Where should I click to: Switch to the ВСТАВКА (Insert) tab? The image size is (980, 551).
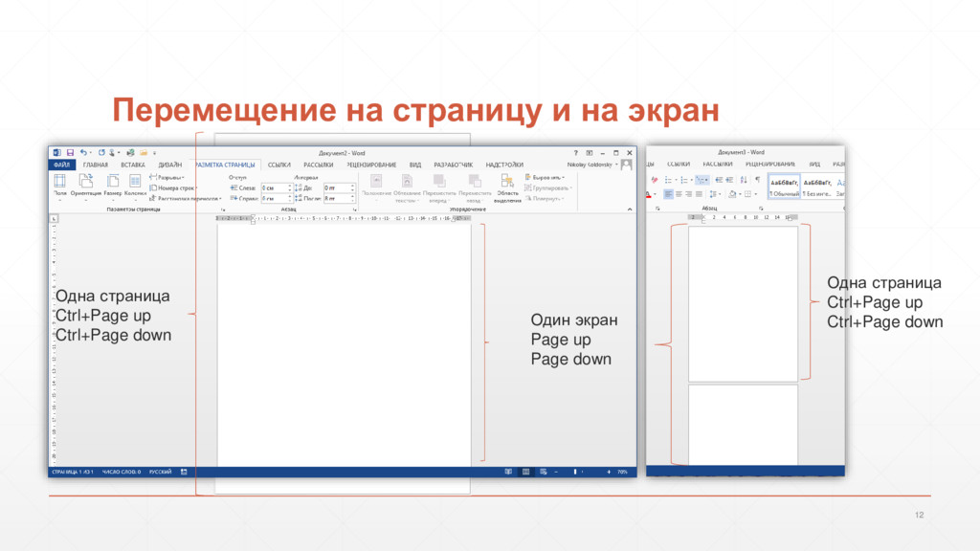133,165
